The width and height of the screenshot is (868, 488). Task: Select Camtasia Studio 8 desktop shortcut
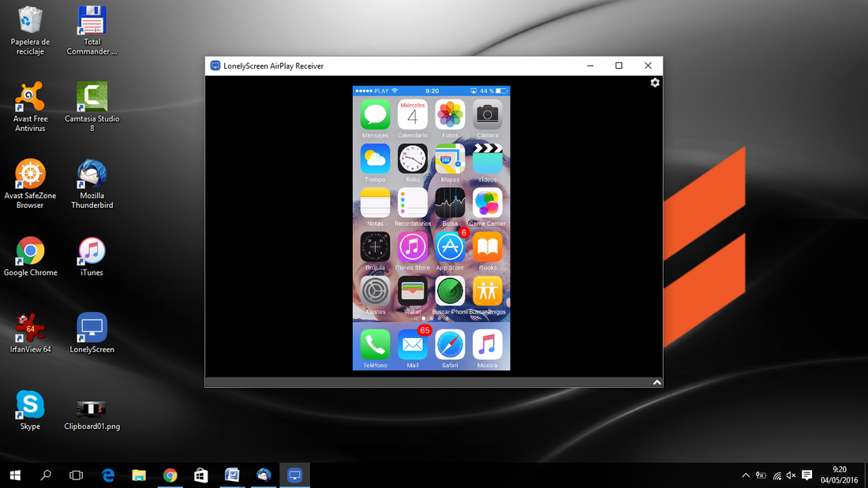[x=92, y=107]
